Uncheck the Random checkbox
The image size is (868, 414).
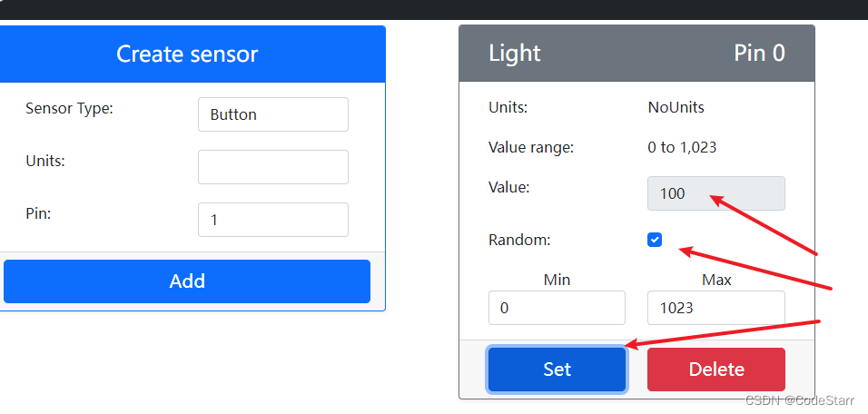click(655, 240)
